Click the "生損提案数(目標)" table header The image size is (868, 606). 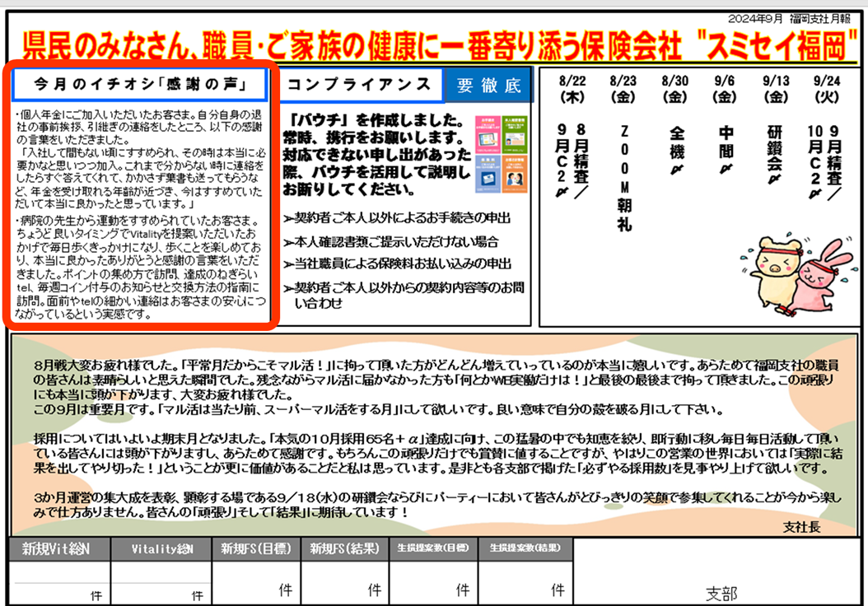(433, 549)
